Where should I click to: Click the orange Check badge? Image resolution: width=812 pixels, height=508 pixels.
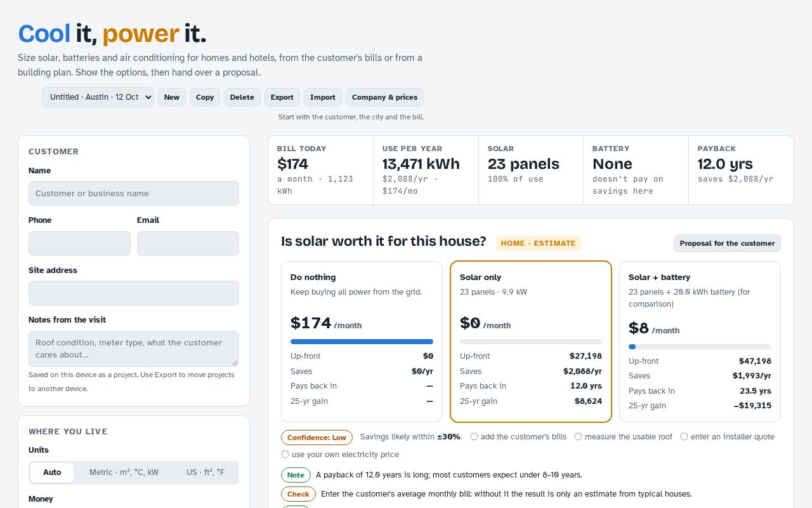[298, 494]
